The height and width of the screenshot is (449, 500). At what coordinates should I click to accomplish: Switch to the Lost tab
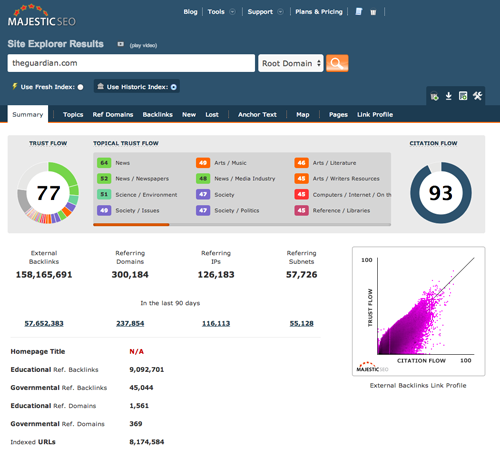212,114
